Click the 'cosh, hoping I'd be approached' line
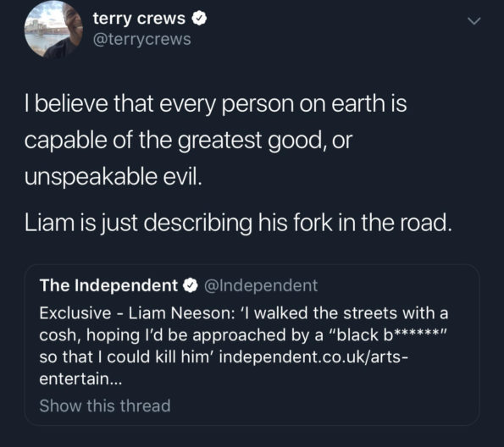Viewport: 504px width, 447px height. [242, 335]
